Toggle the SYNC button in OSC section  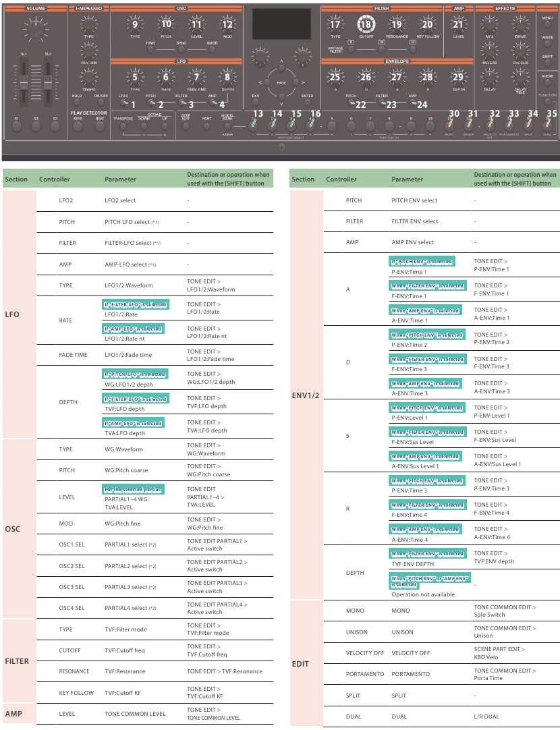(x=181, y=49)
